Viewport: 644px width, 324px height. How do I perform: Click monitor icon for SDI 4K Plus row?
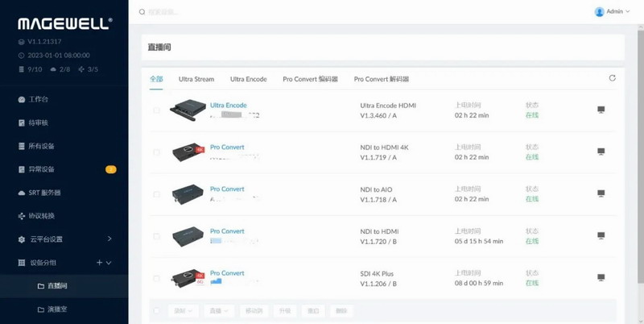[601, 277]
